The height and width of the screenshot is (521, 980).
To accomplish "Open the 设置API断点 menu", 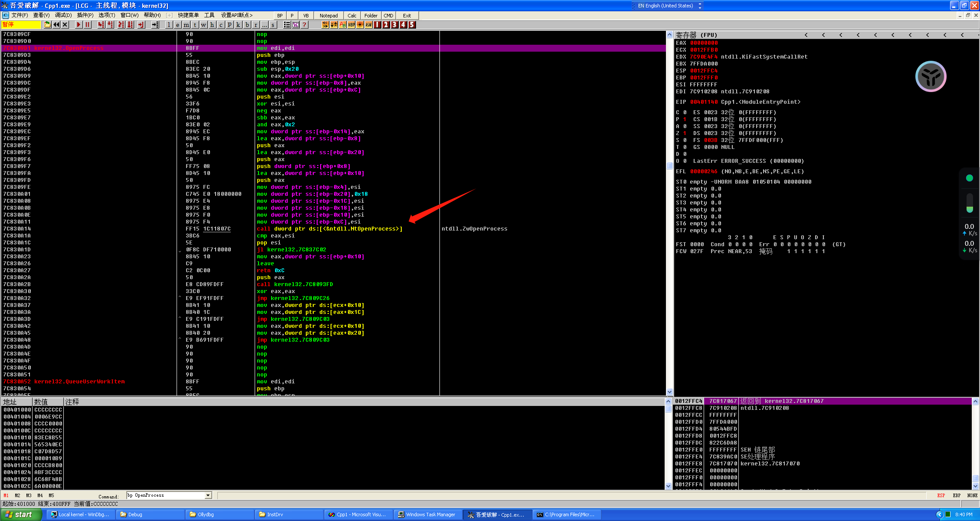I will click(x=237, y=15).
